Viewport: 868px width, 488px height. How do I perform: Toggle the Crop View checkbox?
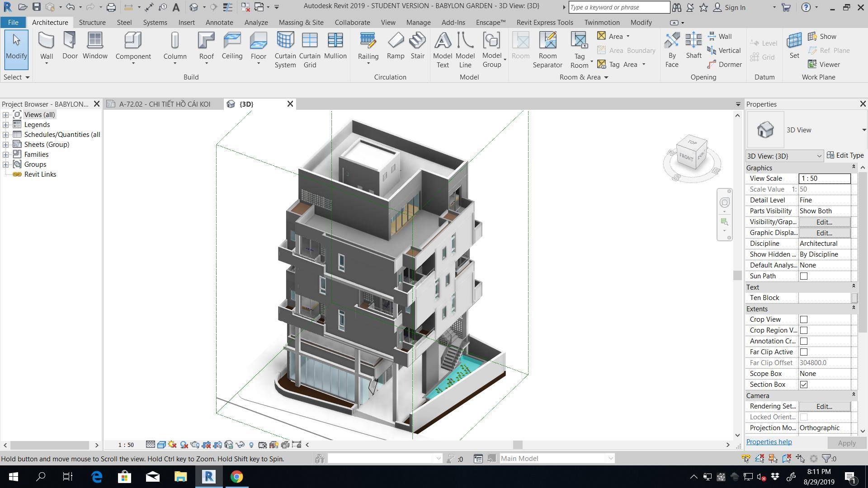click(x=803, y=319)
